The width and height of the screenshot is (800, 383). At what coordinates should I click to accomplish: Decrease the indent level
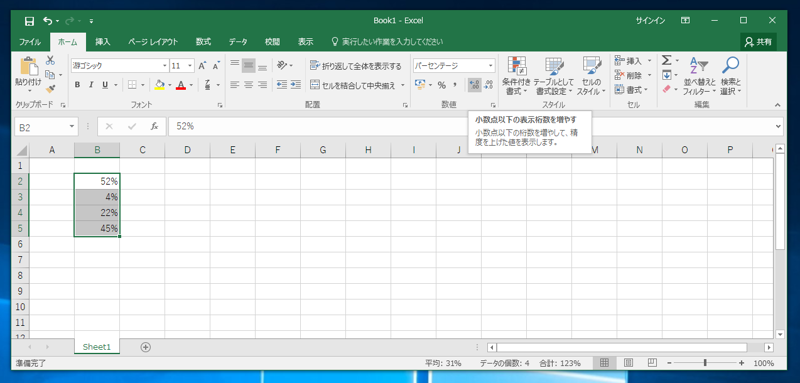pyautogui.click(x=282, y=85)
